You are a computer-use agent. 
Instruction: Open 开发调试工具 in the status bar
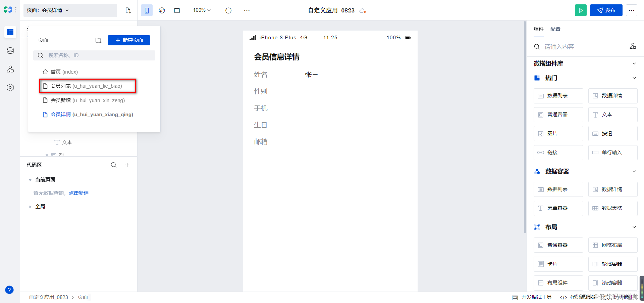coord(532,298)
